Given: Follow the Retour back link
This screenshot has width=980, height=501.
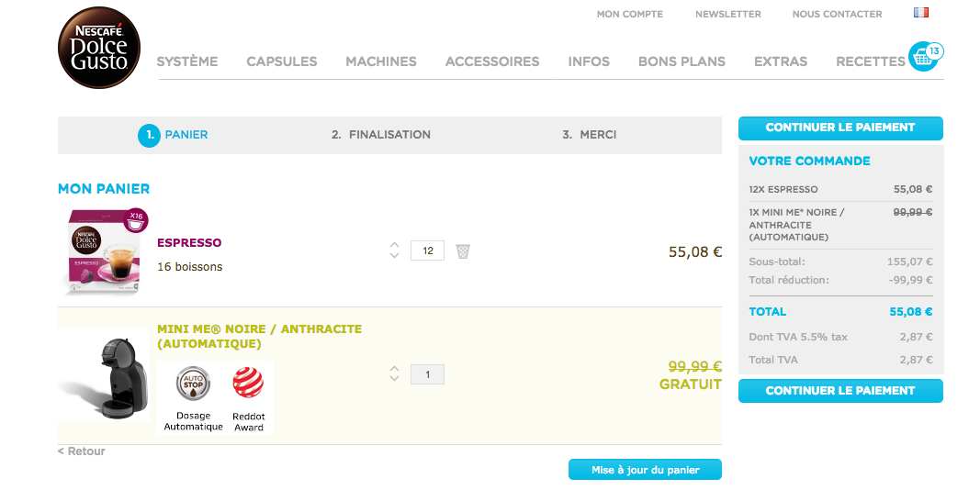Looking at the screenshot, I should point(81,451).
